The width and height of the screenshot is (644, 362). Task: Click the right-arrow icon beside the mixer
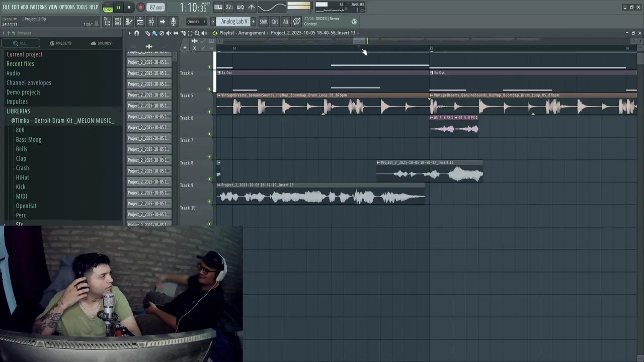click(162, 22)
